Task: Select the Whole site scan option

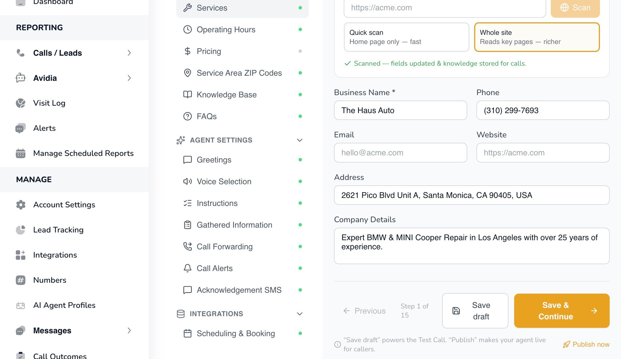Action: point(537,37)
